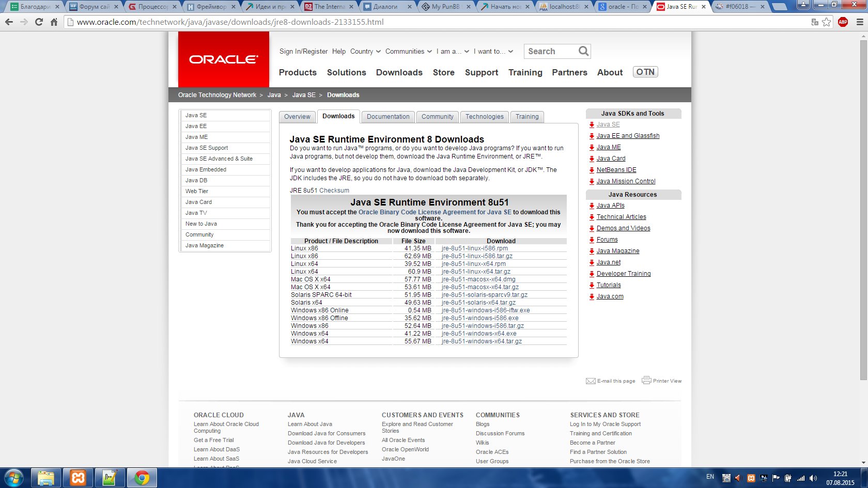Download jre-8u51-macosx-x64.dmg

pyautogui.click(x=478, y=279)
